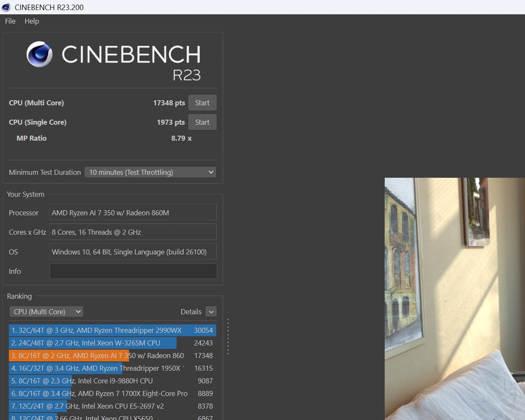Open the File menu
The width and height of the screenshot is (525, 420).
point(10,21)
